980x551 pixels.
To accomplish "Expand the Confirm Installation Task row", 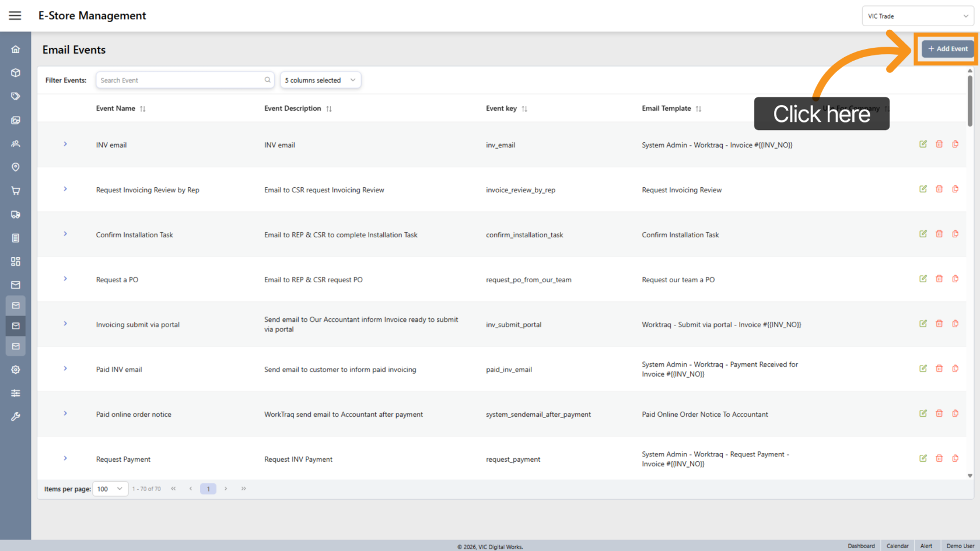I will pyautogui.click(x=65, y=234).
